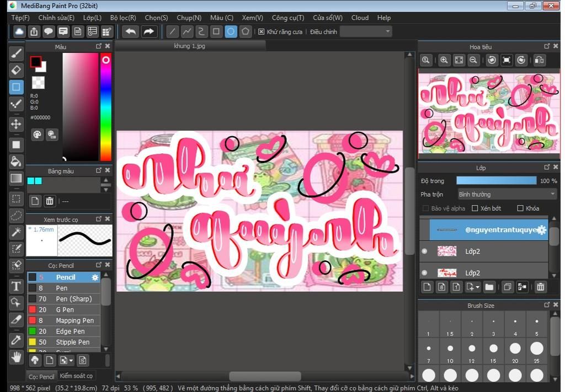This screenshot has height=392, width=565.
Task: Open the Bộ lọc(R) menu
Action: coord(123,18)
